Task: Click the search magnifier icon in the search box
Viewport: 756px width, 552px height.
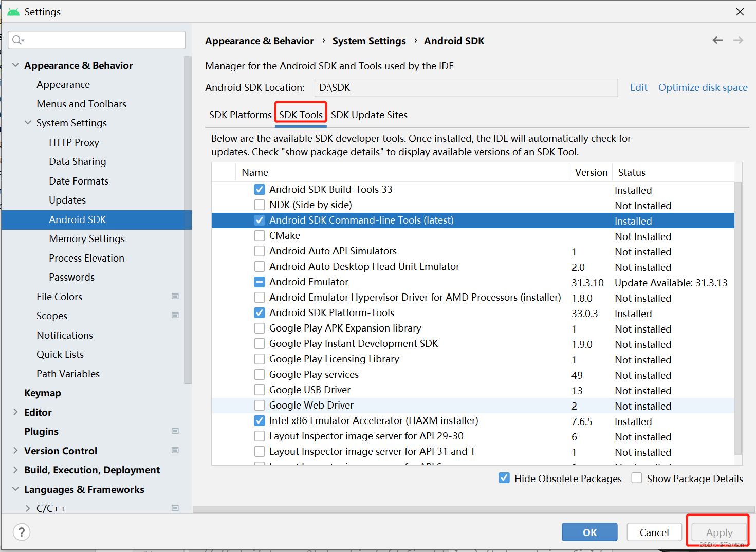Action: (x=18, y=40)
